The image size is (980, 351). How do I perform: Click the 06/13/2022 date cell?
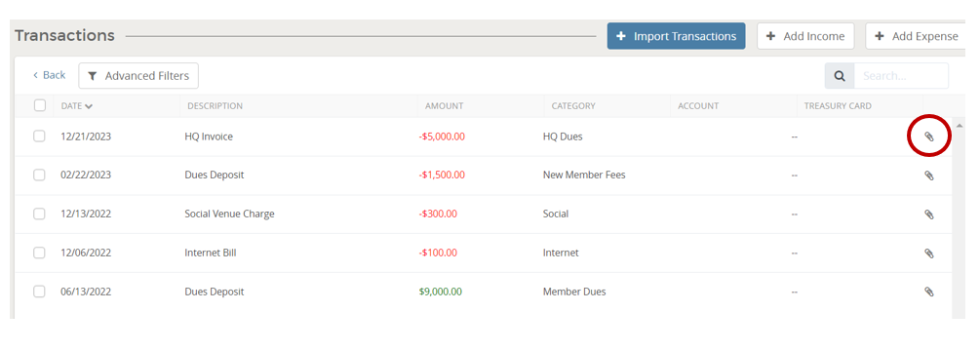[86, 292]
